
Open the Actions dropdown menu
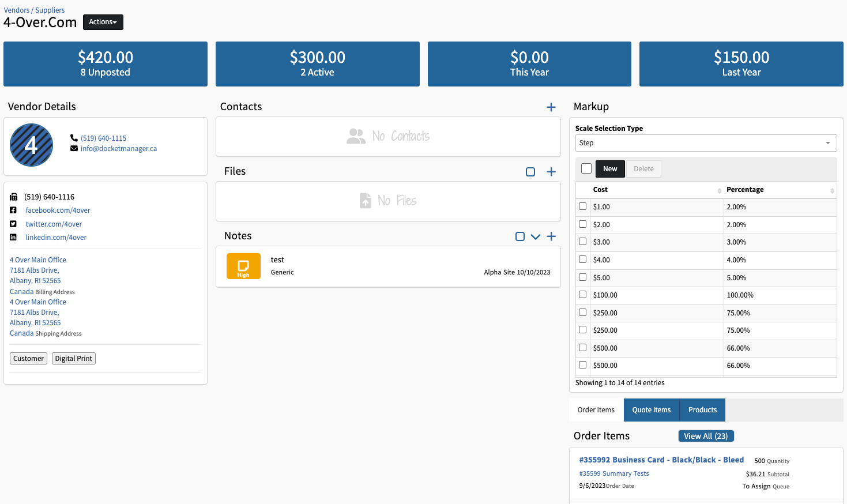tap(103, 22)
